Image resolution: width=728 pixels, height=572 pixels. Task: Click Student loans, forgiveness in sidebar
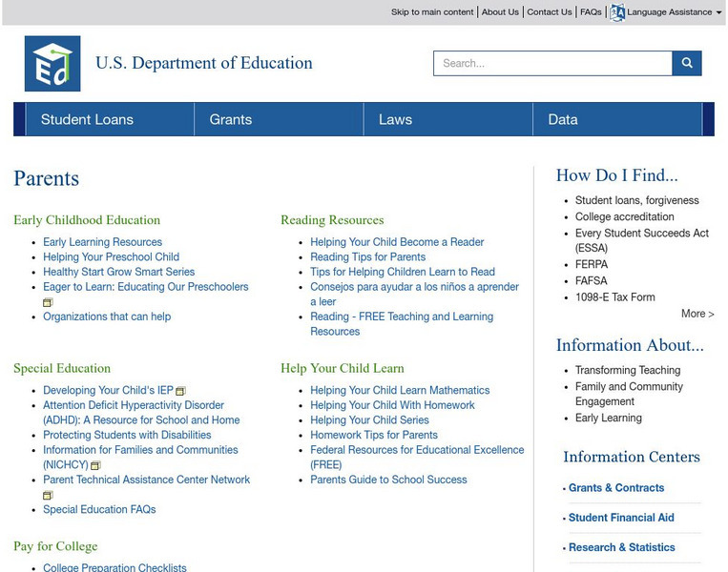[637, 200]
